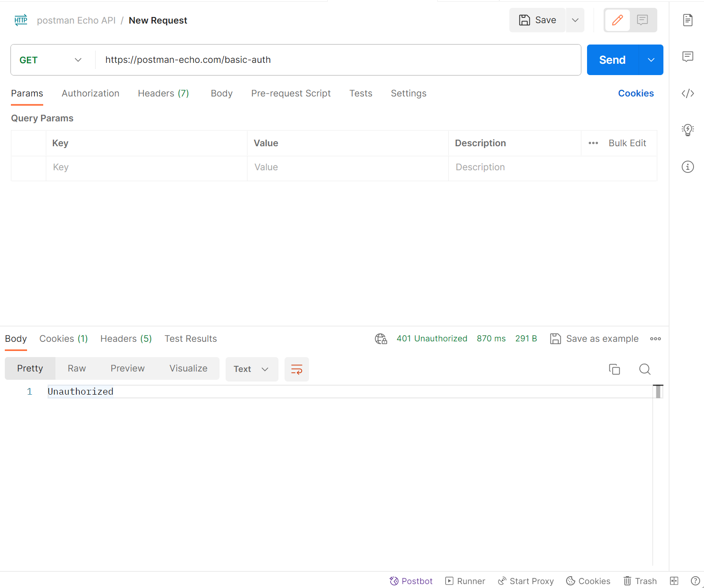
Task: Click 401 Unauthorized status text
Action: tap(432, 339)
